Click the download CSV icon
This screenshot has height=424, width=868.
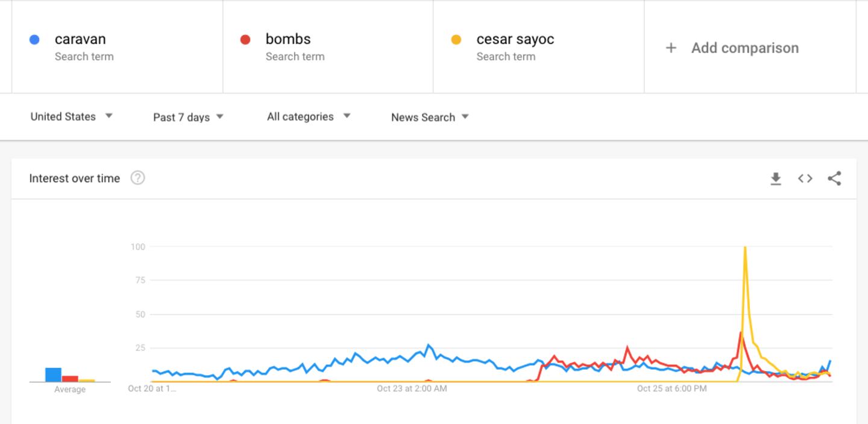776,179
